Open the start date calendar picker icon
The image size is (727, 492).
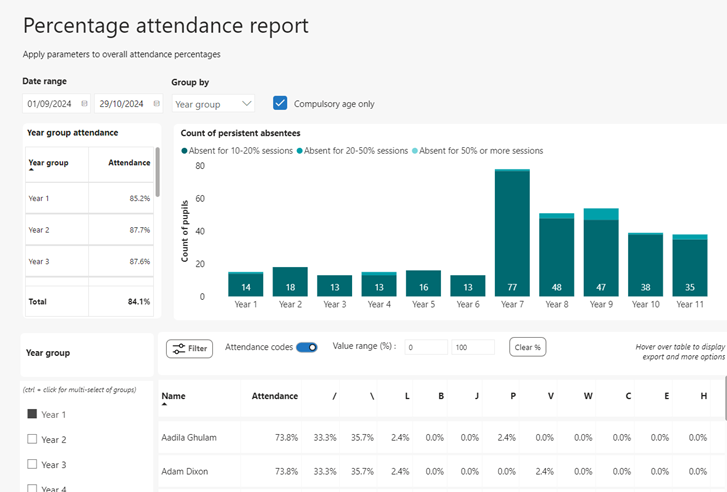tap(84, 103)
